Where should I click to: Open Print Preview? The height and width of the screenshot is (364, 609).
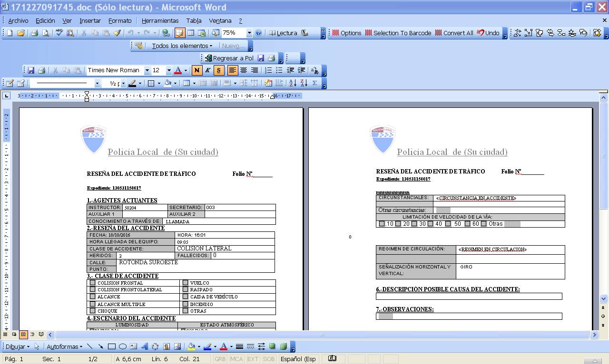[46, 33]
